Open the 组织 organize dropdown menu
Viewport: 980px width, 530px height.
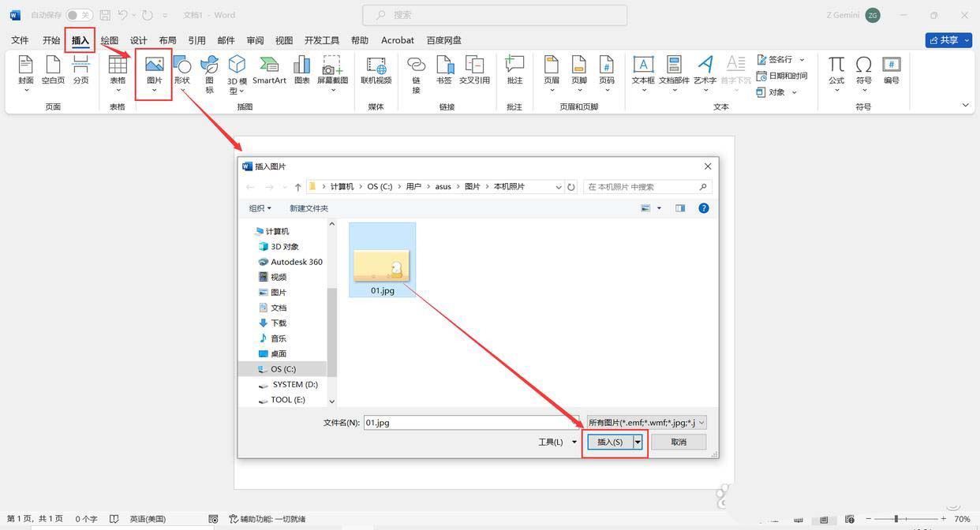[x=260, y=208]
